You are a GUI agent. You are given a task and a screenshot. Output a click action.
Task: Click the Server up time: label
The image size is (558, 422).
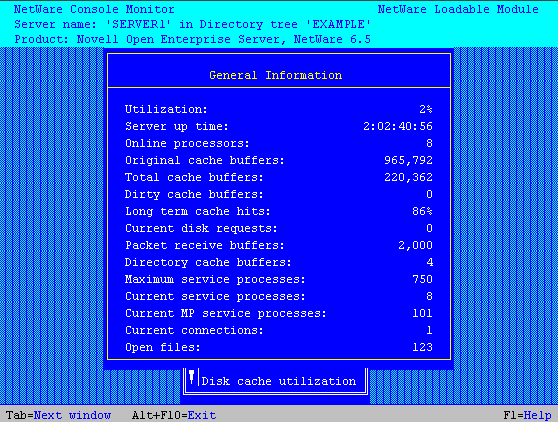point(177,126)
